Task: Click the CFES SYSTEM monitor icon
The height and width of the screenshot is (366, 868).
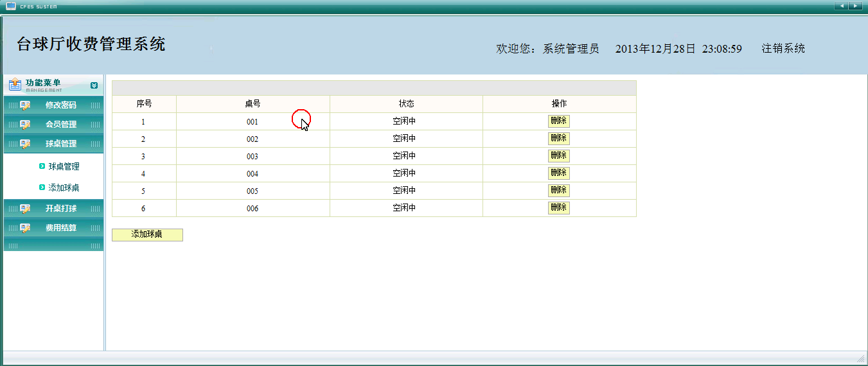Action: [10, 6]
